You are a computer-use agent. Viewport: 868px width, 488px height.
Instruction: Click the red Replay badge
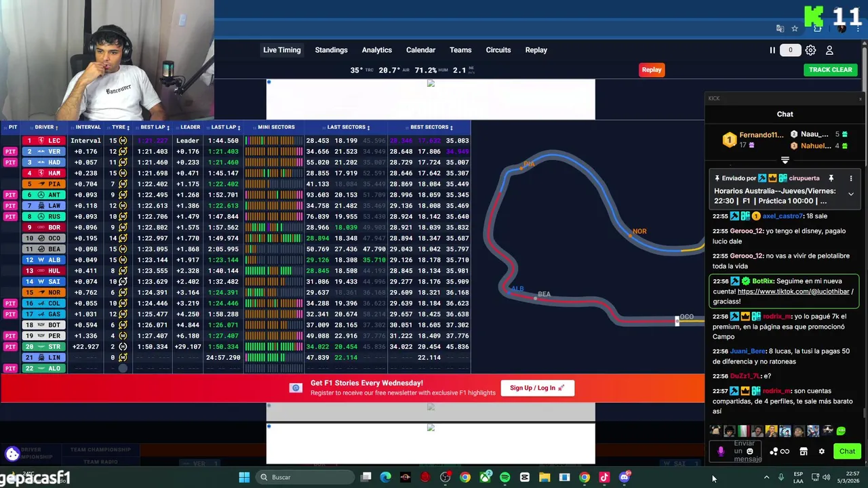652,70
